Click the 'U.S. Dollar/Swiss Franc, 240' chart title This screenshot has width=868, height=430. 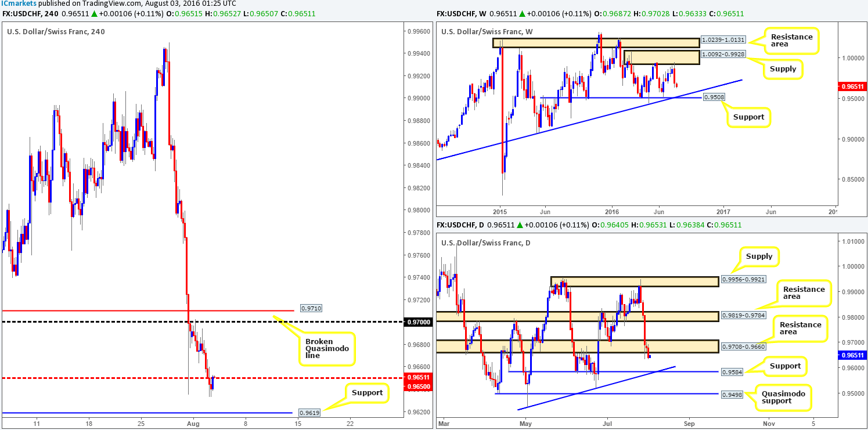(56, 31)
